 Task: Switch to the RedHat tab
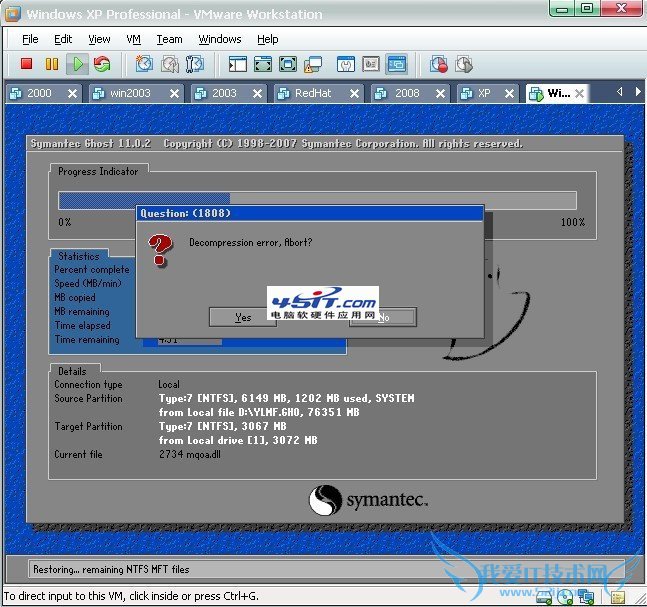[x=317, y=93]
